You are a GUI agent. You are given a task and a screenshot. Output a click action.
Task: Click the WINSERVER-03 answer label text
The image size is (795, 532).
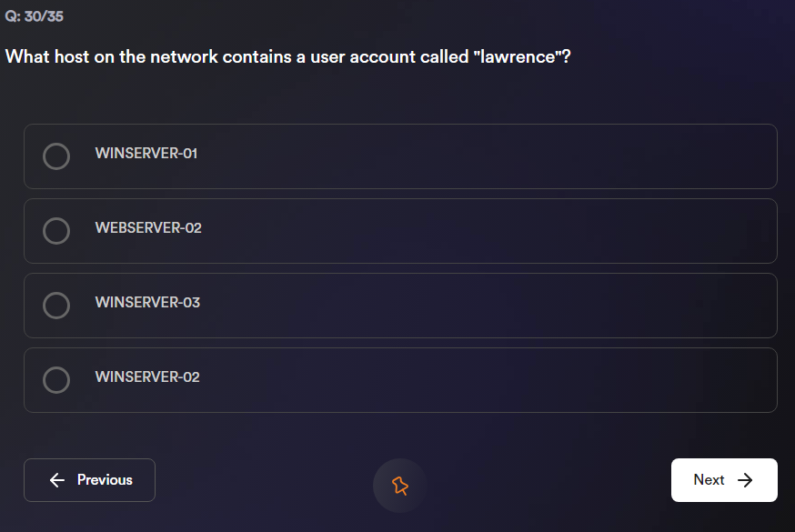click(x=147, y=303)
